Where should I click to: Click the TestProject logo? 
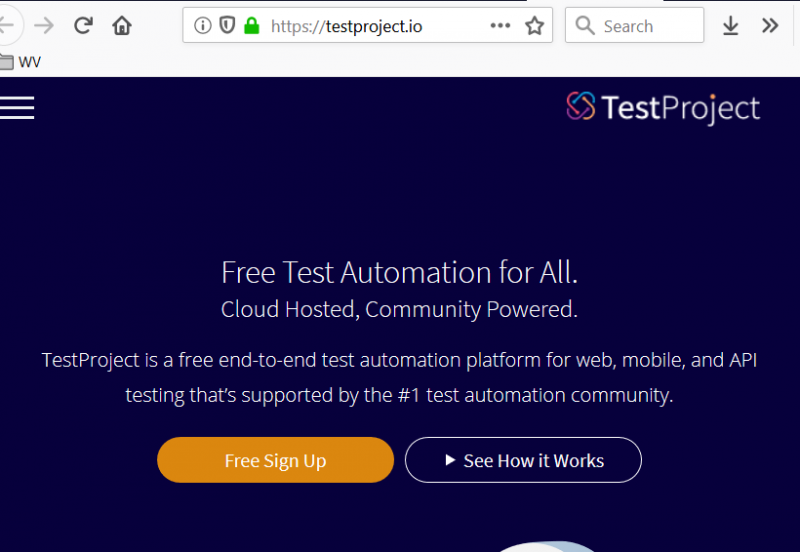coord(663,108)
